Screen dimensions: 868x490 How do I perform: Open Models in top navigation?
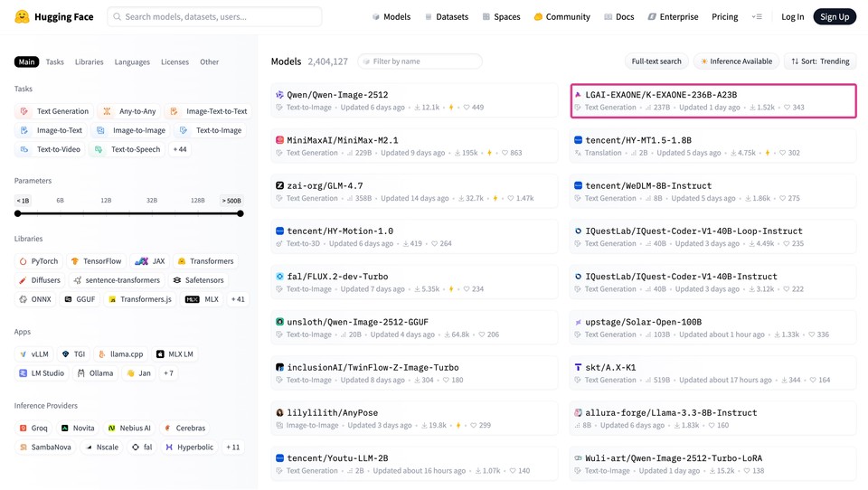pos(392,16)
